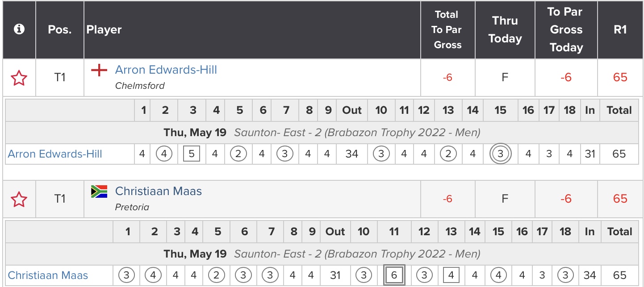Click Edwards-Hill's bogey 5 on hole 3
Screen dimensions: 644x287
192,154
